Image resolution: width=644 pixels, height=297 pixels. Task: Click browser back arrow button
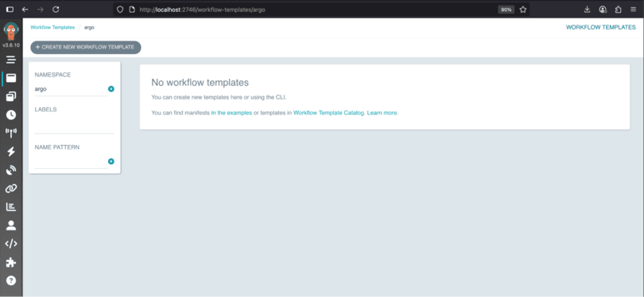(x=25, y=10)
